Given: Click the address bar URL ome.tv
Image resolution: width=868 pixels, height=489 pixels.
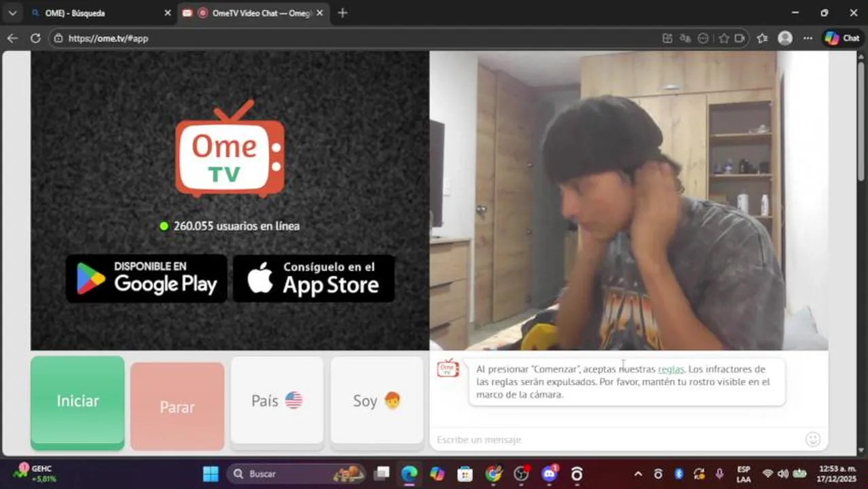Looking at the screenshot, I should (x=108, y=39).
